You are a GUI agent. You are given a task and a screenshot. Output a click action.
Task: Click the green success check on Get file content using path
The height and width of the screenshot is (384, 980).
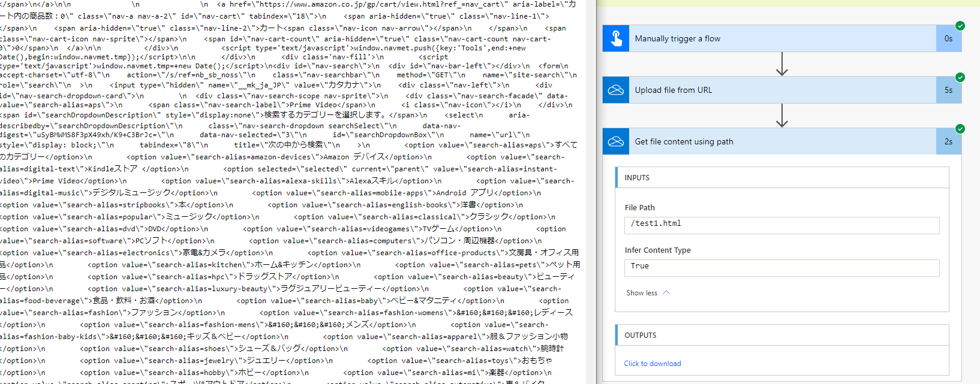[960, 129]
